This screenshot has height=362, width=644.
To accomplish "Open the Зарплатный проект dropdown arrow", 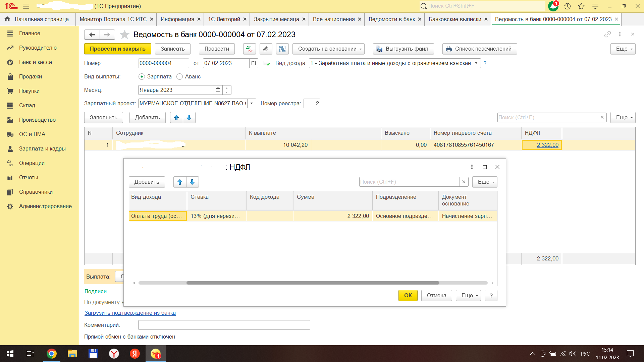I will pyautogui.click(x=252, y=103).
